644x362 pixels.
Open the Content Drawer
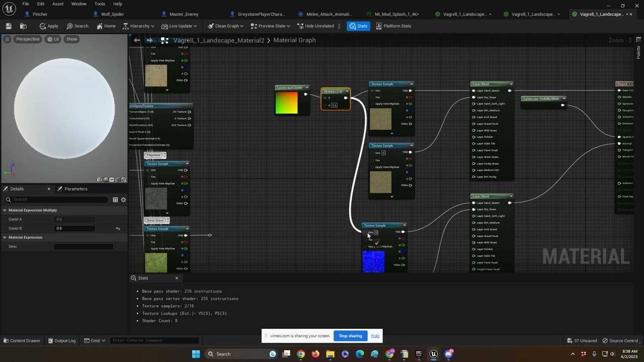pos(22,340)
